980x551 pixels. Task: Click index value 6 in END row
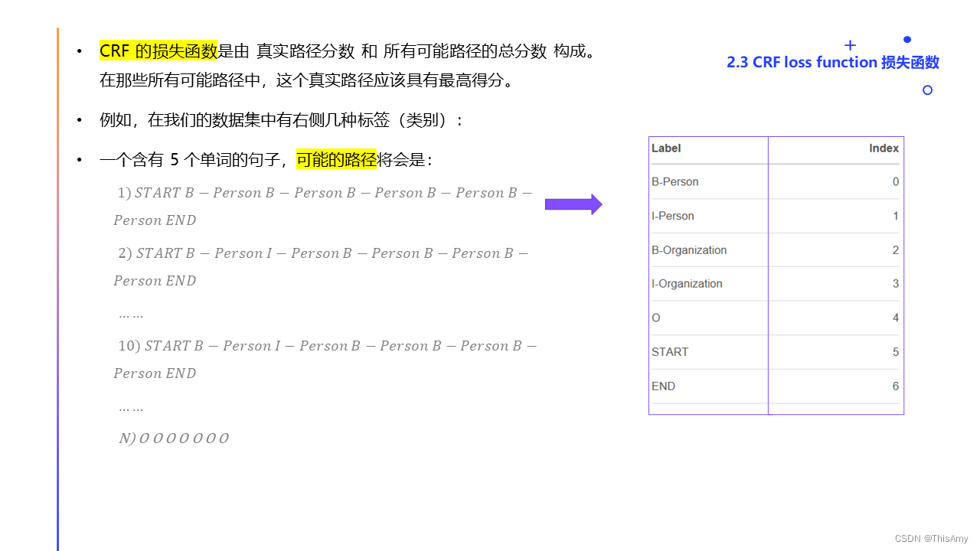click(x=896, y=386)
